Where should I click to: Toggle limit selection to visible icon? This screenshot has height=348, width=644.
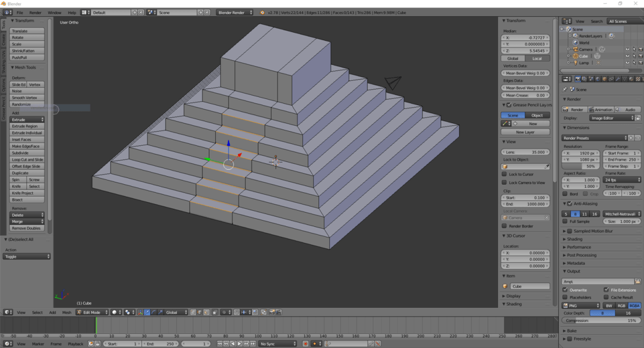(x=214, y=313)
